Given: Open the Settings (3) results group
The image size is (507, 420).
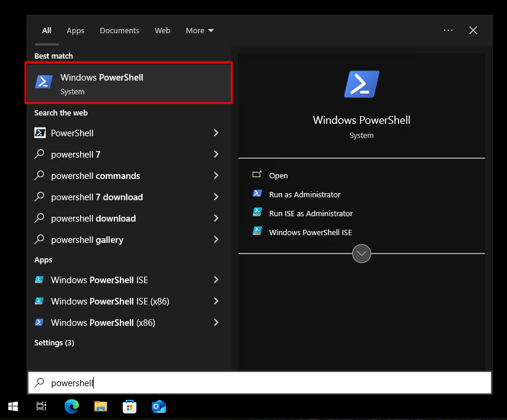Looking at the screenshot, I should click(54, 342).
